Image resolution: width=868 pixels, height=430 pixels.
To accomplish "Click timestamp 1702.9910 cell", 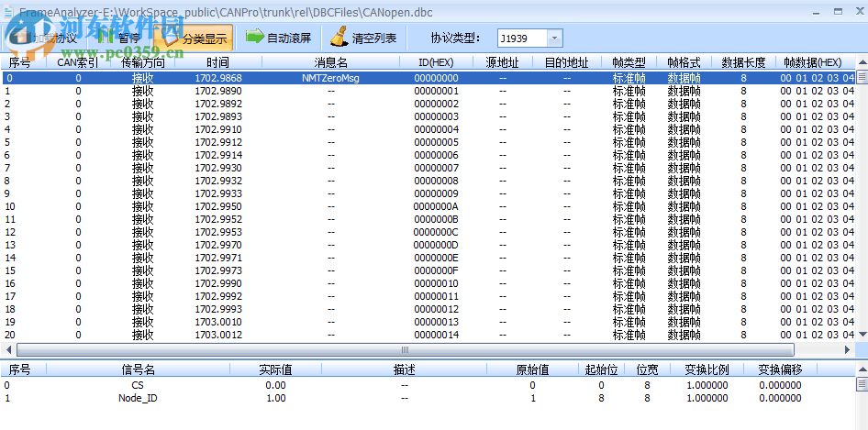I will (x=218, y=129).
